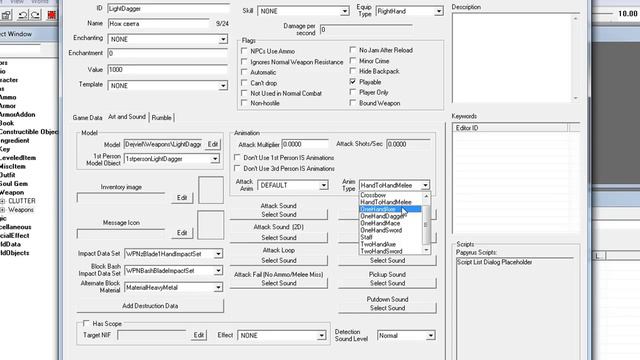Enable the Can't drop flag
This screenshot has height=360, width=640.
244,83
